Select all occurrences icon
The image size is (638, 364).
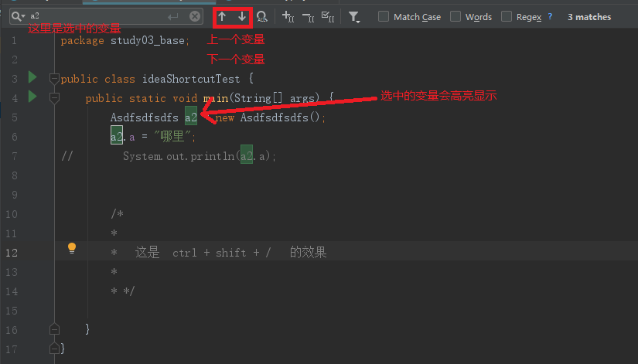click(x=328, y=17)
